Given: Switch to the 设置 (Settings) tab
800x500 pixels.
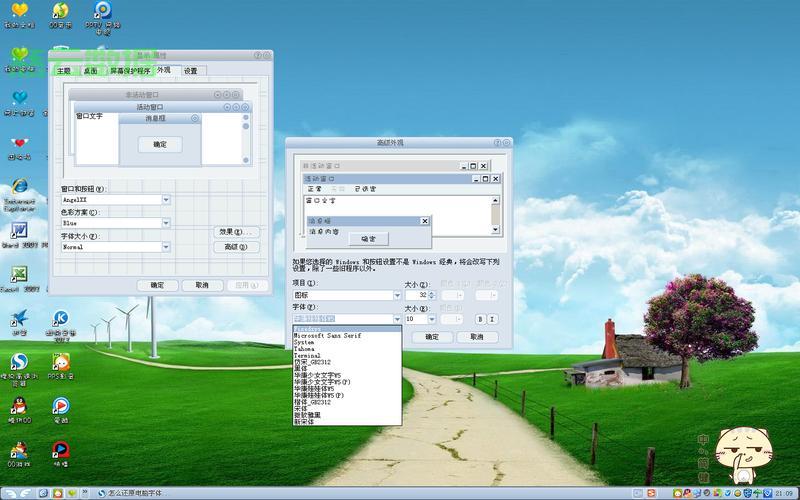Looking at the screenshot, I should click(190, 71).
